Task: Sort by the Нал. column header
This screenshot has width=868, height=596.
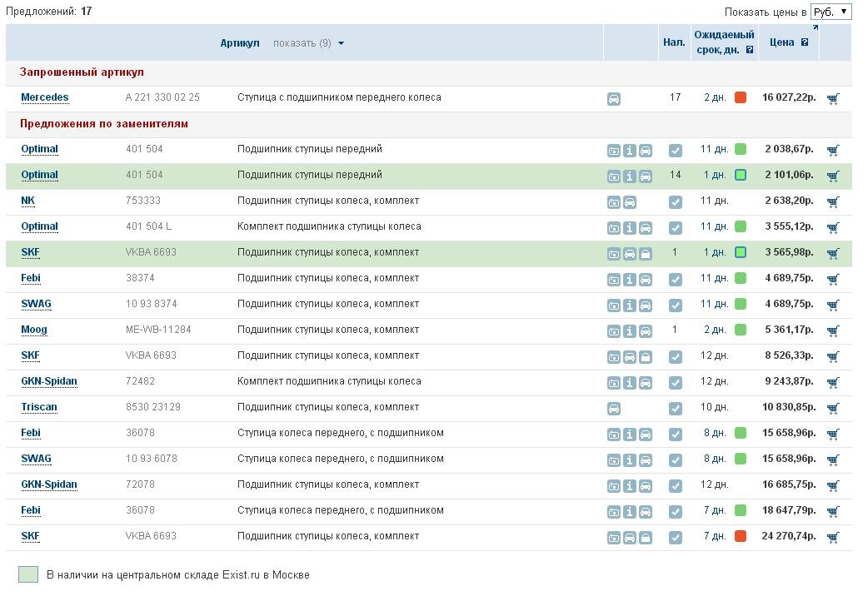Action: (x=674, y=42)
